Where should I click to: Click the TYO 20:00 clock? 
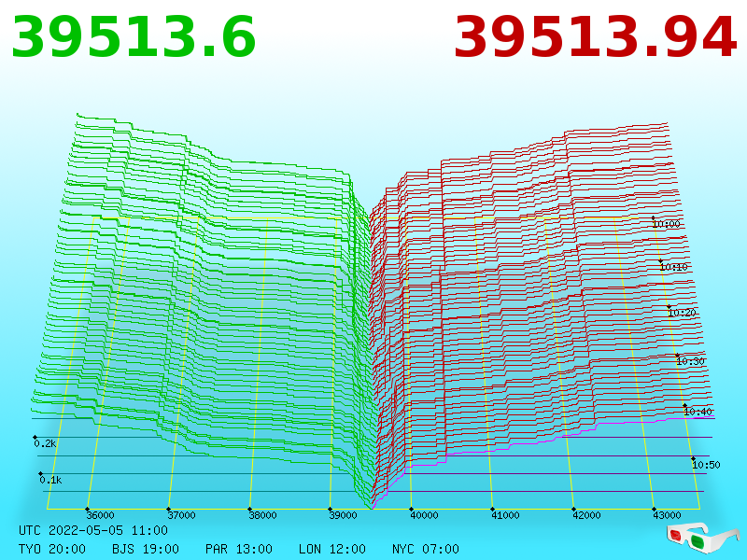click(x=52, y=549)
